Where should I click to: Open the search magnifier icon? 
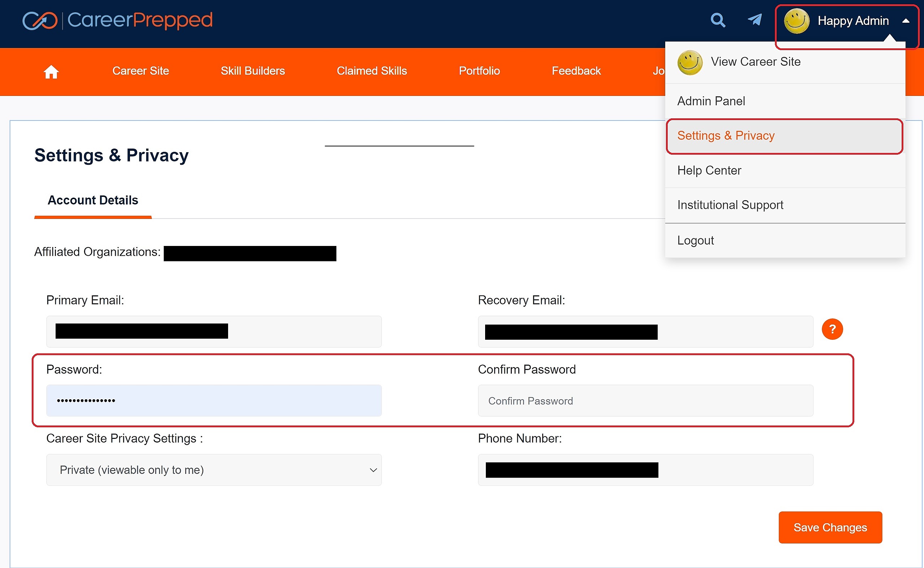[x=718, y=20]
